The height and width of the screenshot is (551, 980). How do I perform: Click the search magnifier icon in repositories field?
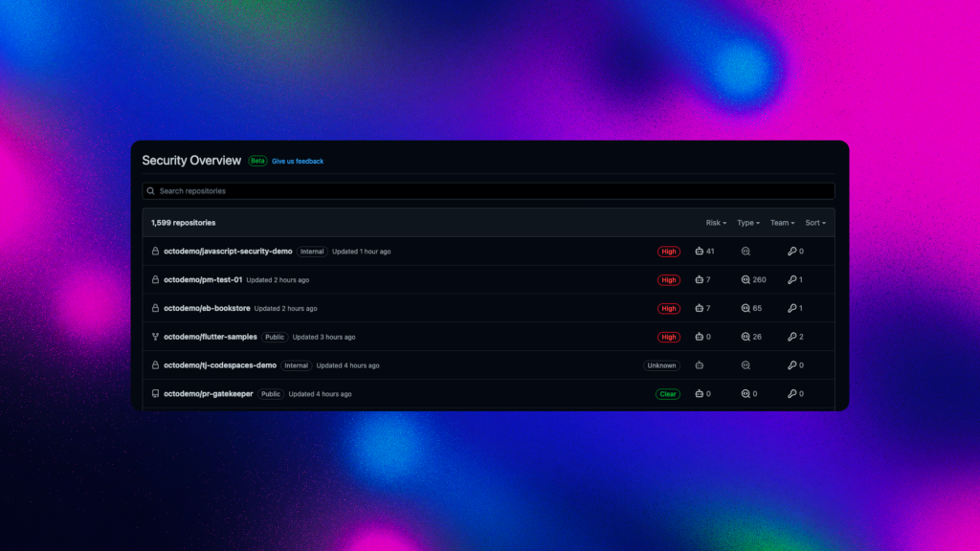150,191
